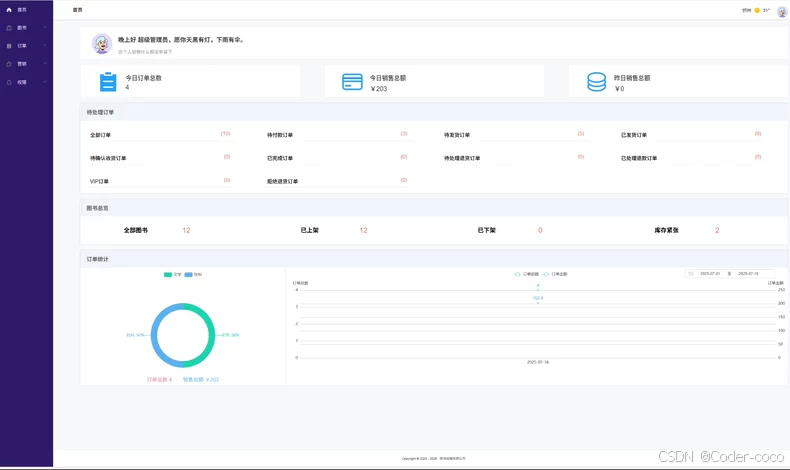
Task: Expand the 营销 sidebar menu chevron
Action: [x=45, y=63]
